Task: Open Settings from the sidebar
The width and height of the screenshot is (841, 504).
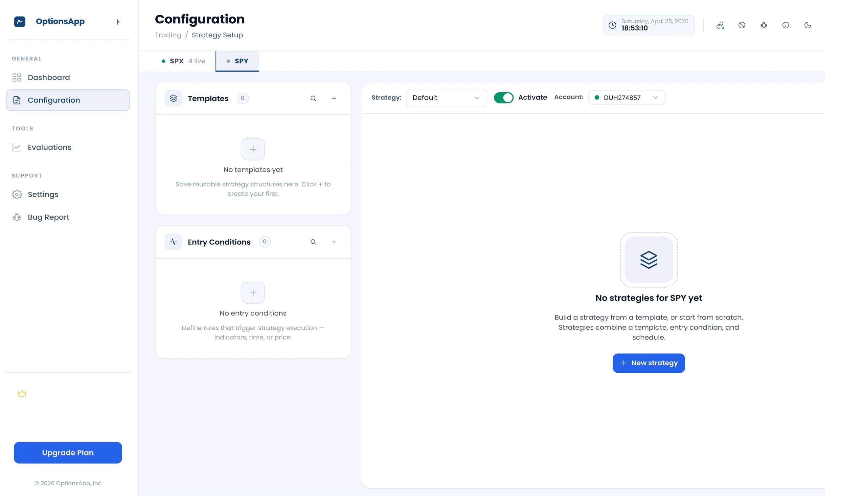Action: (x=68, y=195)
